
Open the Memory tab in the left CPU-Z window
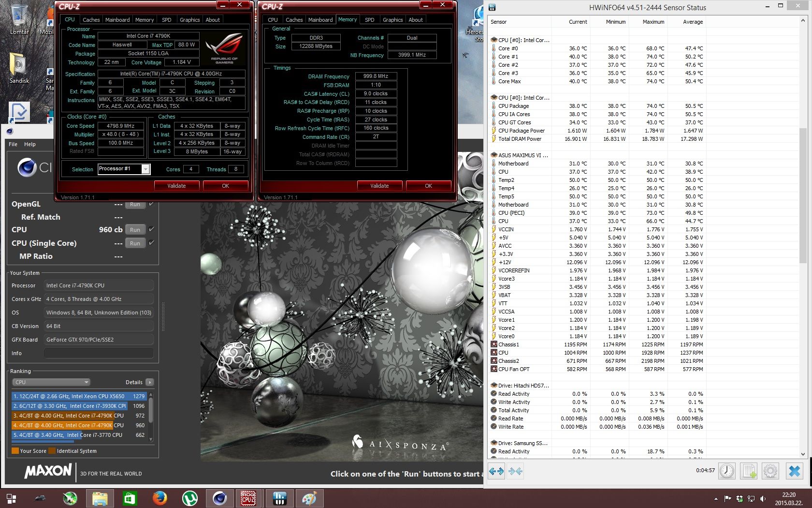point(145,20)
